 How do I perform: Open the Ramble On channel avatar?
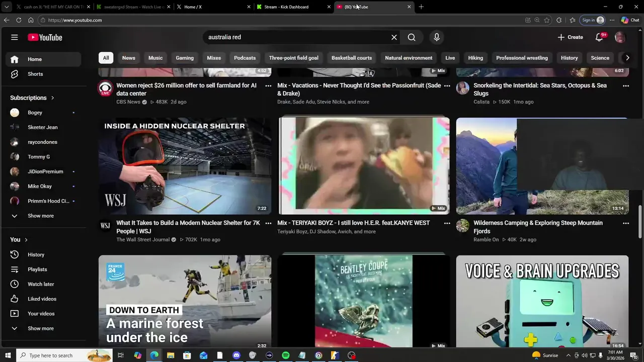click(462, 226)
